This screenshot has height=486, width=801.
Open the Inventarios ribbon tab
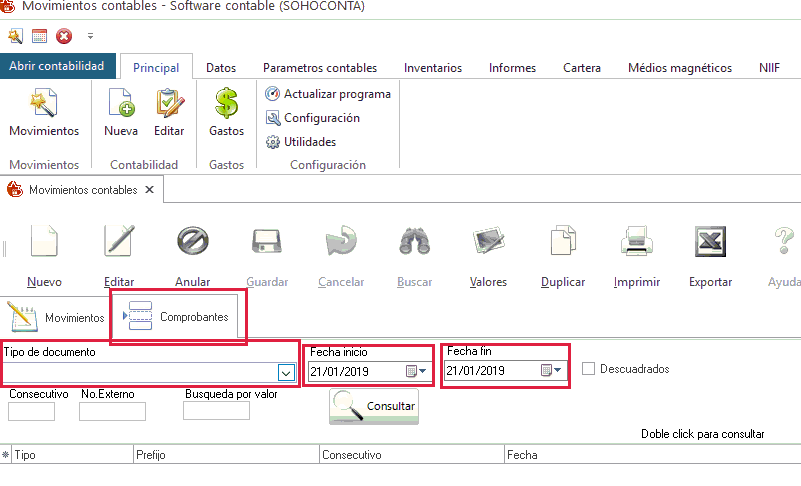coord(433,68)
